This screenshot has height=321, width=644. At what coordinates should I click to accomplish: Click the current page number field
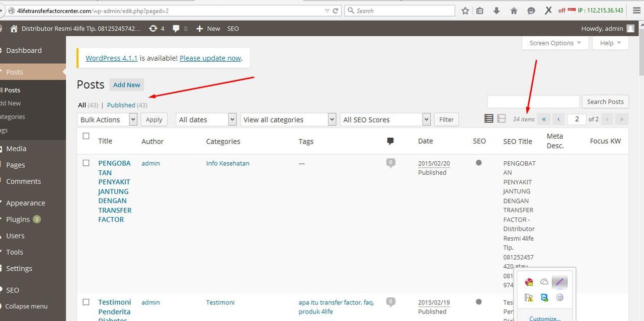pos(577,119)
